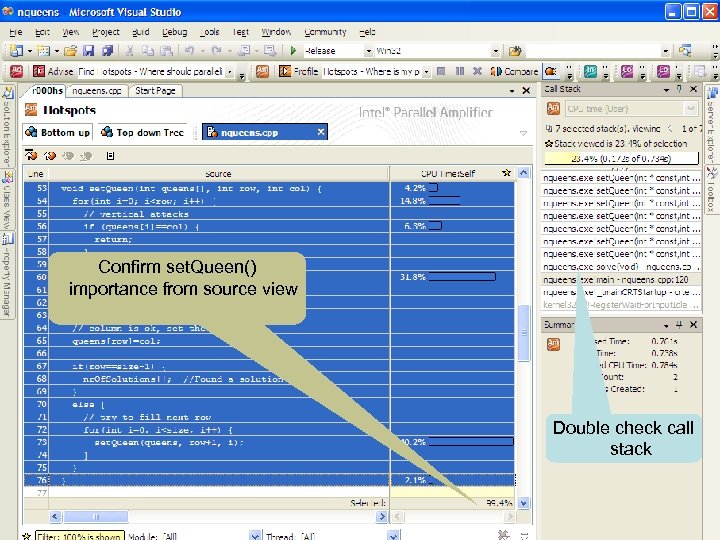Select the solve(void) stack frame
Screen dimensions: 720x540
coord(622,267)
